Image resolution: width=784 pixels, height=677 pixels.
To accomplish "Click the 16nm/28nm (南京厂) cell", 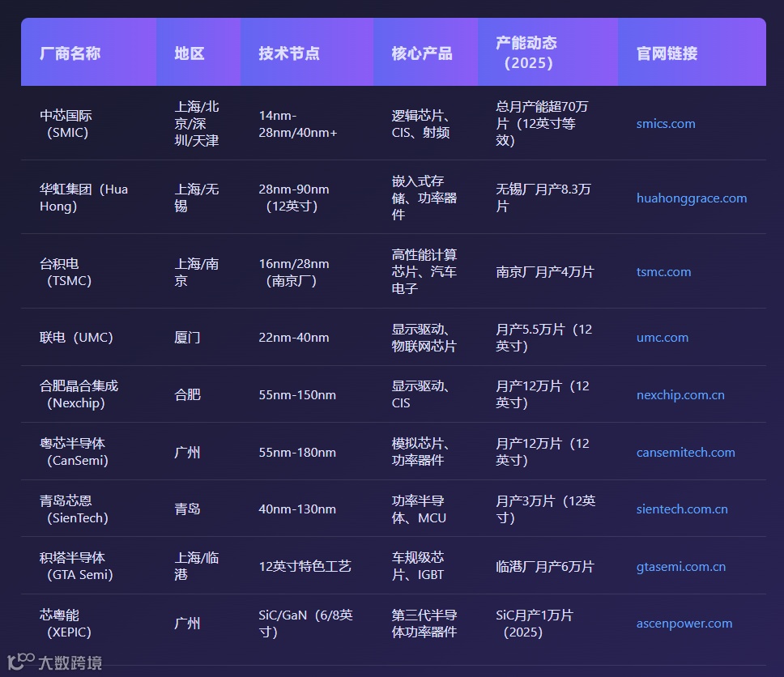I will pos(307,271).
